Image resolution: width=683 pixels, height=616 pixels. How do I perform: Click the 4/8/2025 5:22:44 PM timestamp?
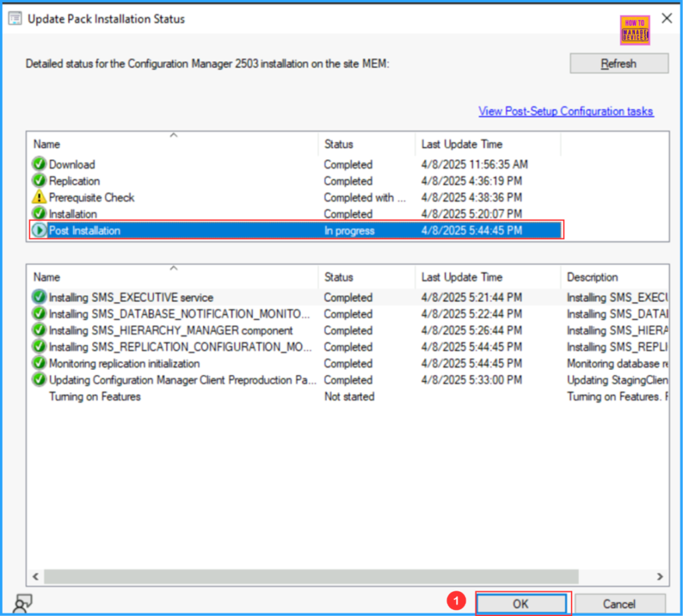[472, 314]
